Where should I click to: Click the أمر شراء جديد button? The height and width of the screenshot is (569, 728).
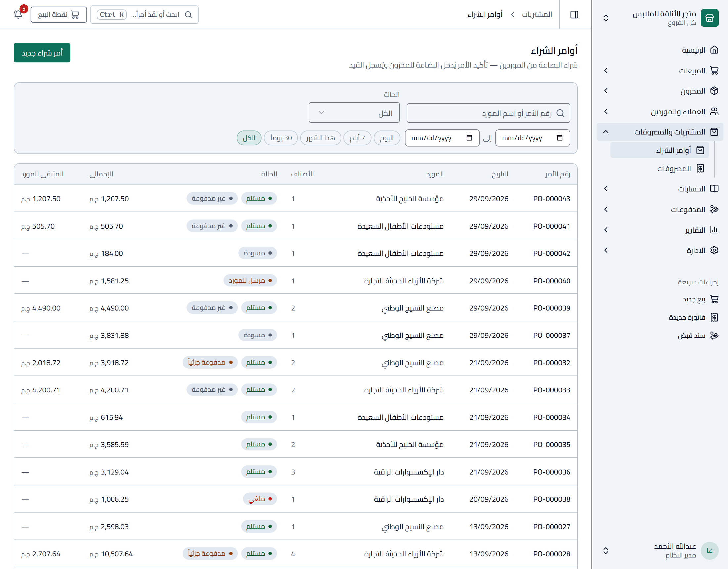[x=42, y=53]
